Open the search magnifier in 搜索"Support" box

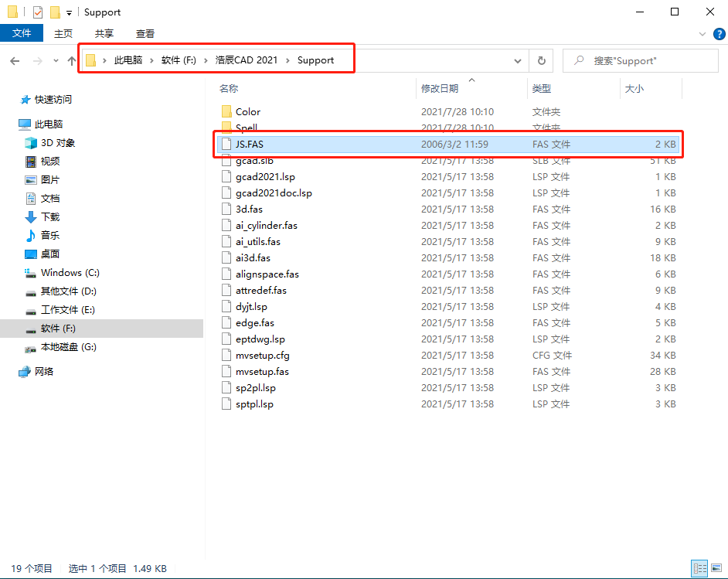click(581, 60)
